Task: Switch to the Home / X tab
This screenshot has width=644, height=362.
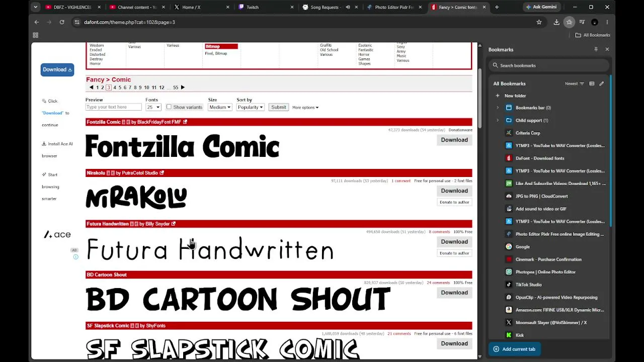Action: click(x=201, y=7)
